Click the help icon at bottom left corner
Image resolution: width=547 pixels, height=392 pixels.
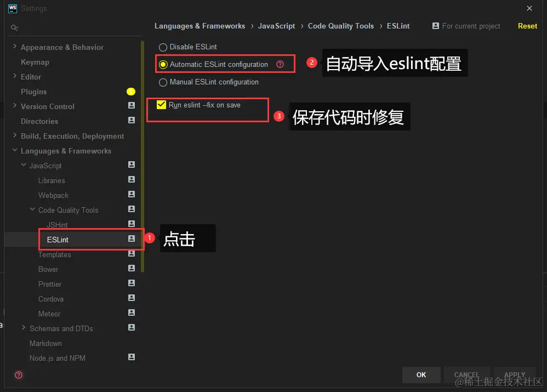19,375
